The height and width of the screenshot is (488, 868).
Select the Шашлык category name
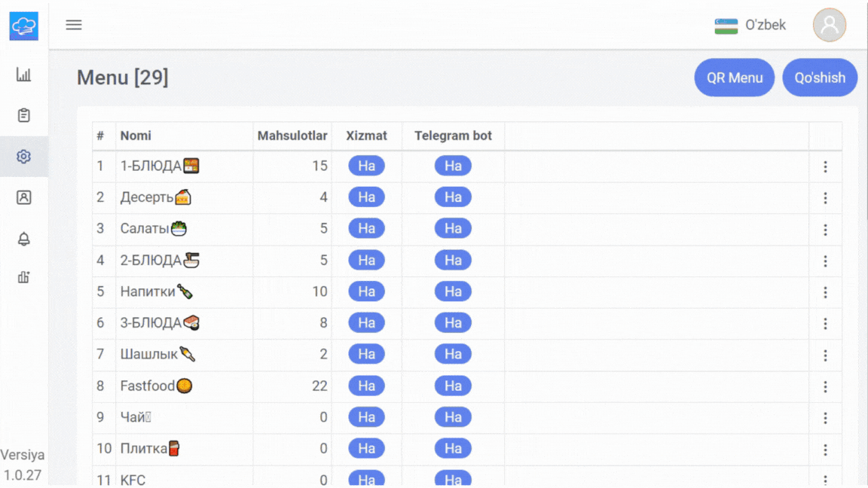tap(157, 354)
